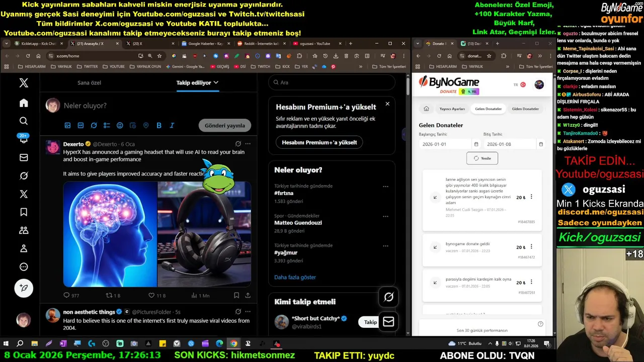Add GIF to new post

tap(80, 125)
